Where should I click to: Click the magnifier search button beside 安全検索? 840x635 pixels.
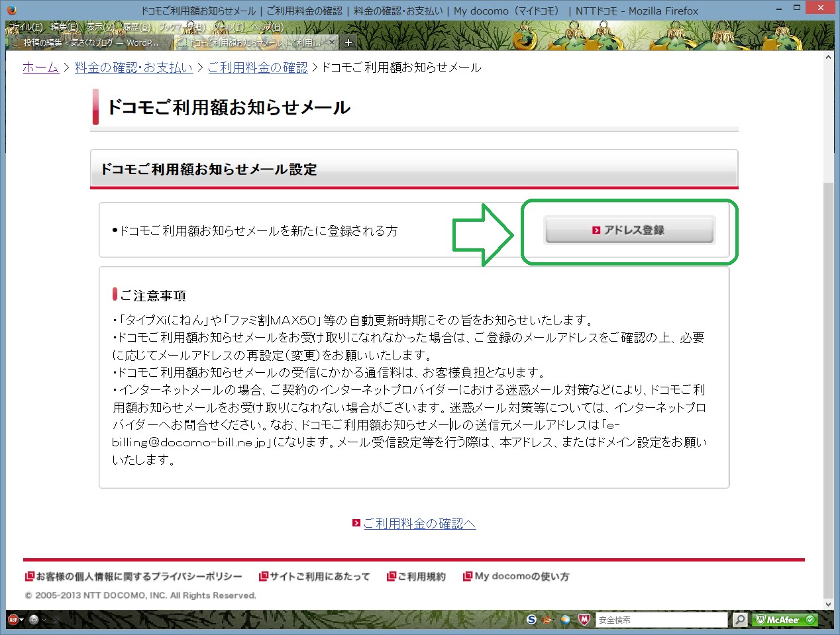click(740, 620)
